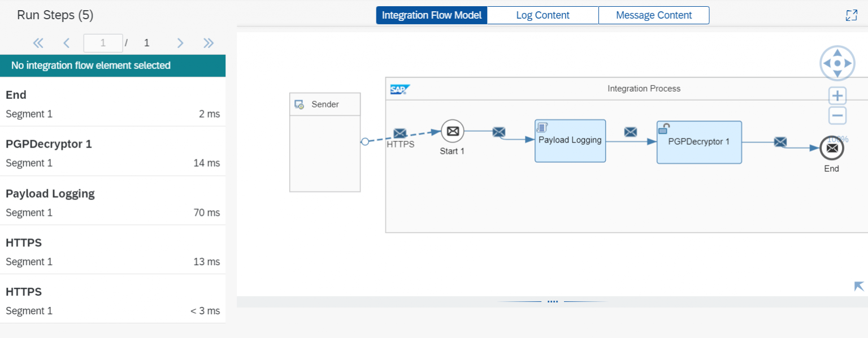Open the Message Content tab
Viewport: 868px width, 338px height.
[x=653, y=15]
